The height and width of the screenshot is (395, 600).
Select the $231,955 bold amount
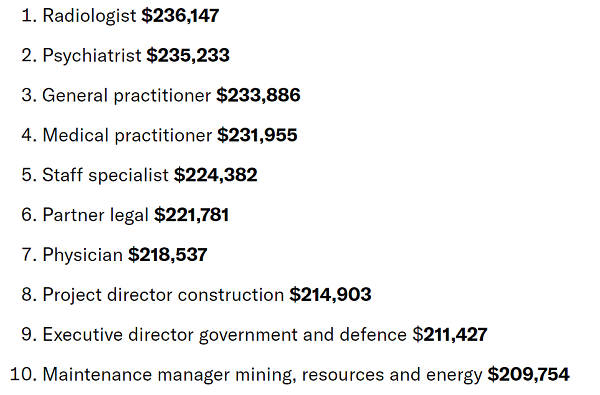click(257, 135)
